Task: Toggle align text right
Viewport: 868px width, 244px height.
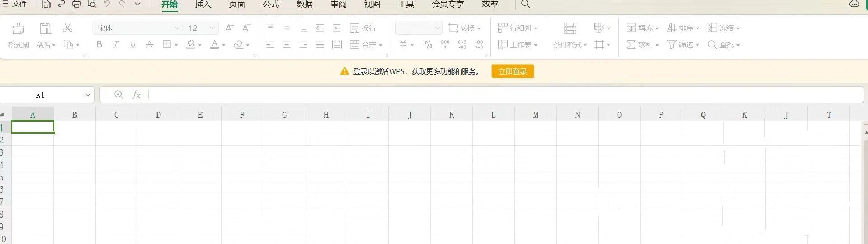Action: pyautogui.click(x=304, y=45)
